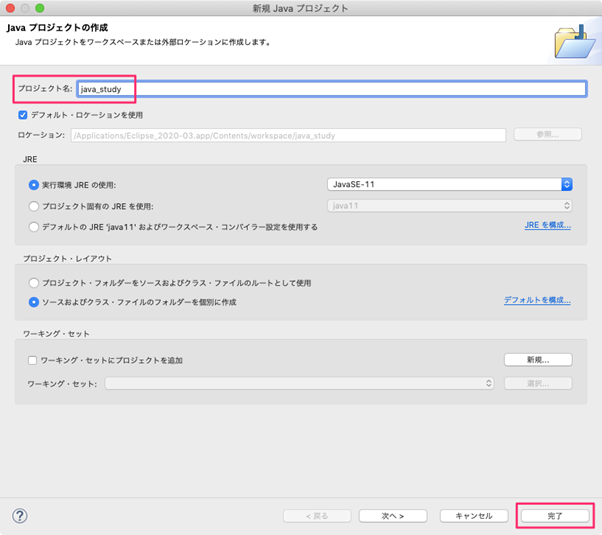Select プロジェクト・フォルダーをルートとして使用 radio button
Image resolution: width=602 pixels, height=535 pixels.
tap(34, 283)
